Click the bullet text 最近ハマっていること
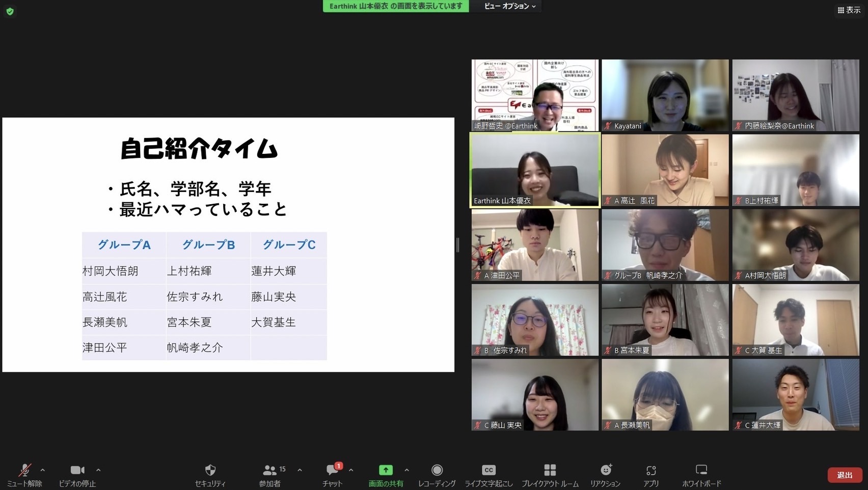This screenshot has height=490, width=868. (203, 209)
